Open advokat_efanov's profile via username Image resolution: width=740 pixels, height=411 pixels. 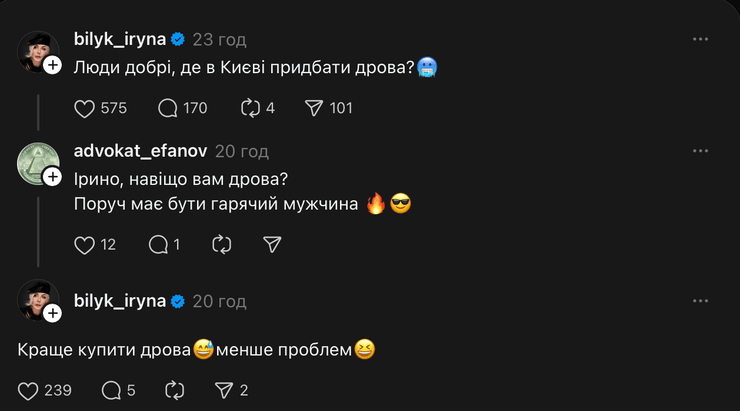coord(141,151)
